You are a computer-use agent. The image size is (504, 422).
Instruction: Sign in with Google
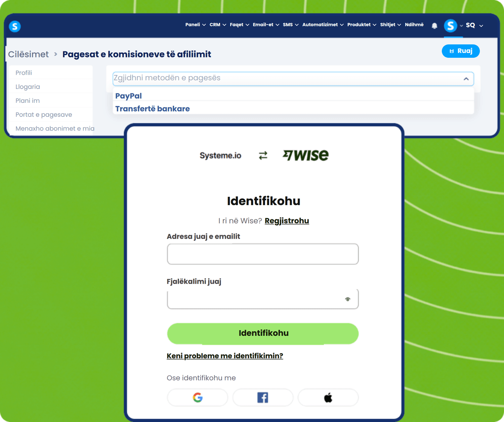198,397
